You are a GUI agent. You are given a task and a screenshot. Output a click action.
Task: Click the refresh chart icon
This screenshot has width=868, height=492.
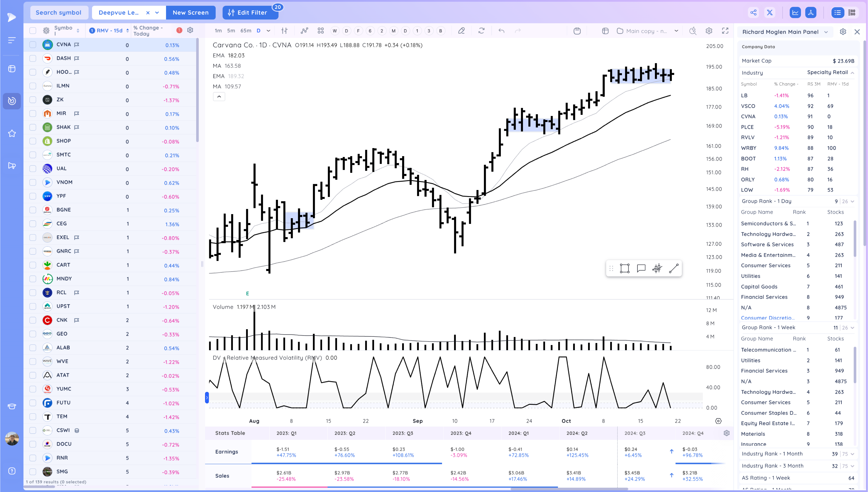(482, 31)
